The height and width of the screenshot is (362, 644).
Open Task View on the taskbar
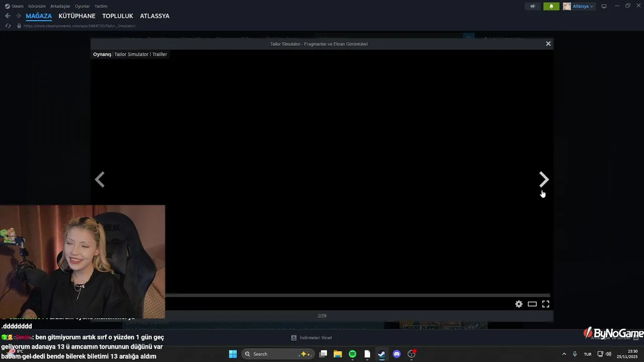point(323,354)
